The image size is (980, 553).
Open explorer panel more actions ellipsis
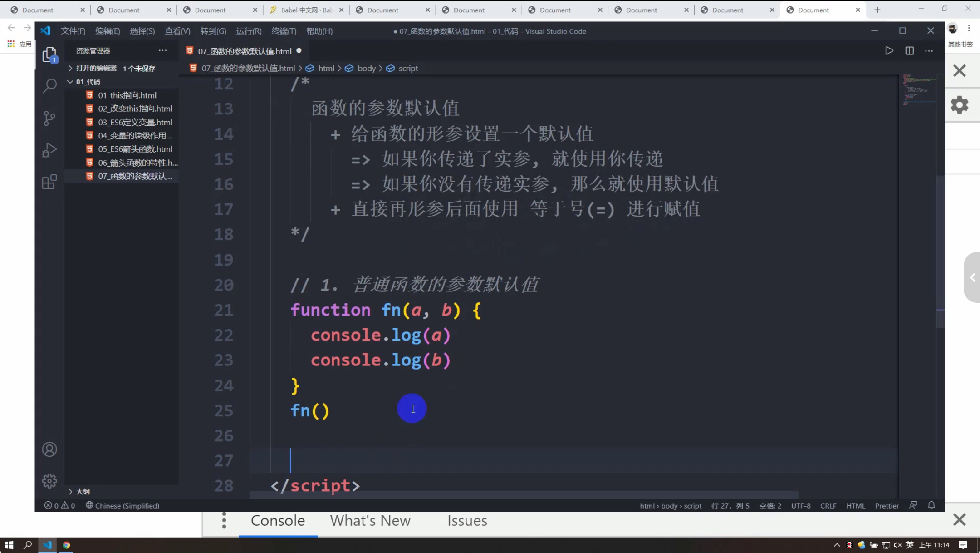point(162,50)
